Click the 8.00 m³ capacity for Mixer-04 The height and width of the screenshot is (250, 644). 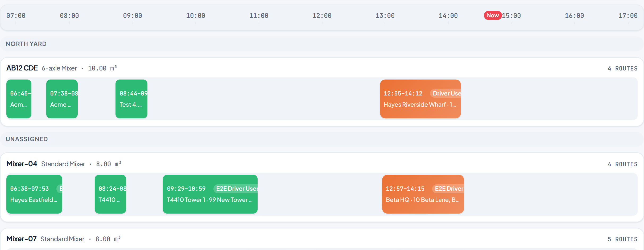(x=109, y=164)
